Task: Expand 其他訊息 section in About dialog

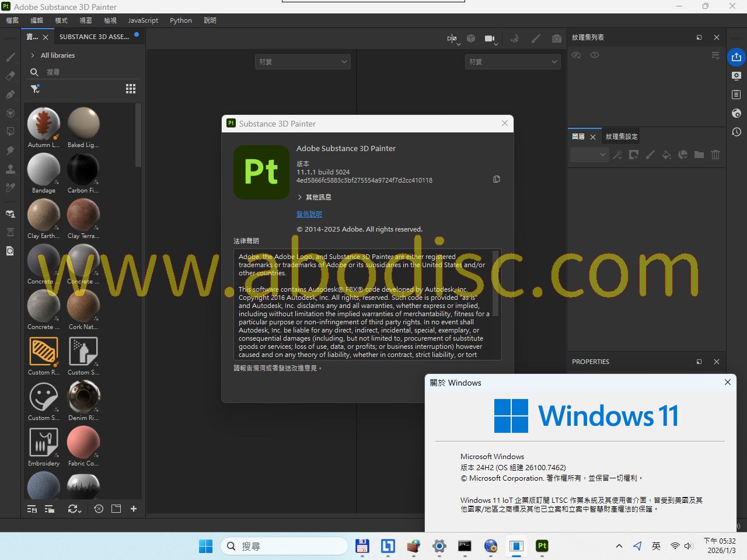Action: pyautogui.click(x=300, y=197)
